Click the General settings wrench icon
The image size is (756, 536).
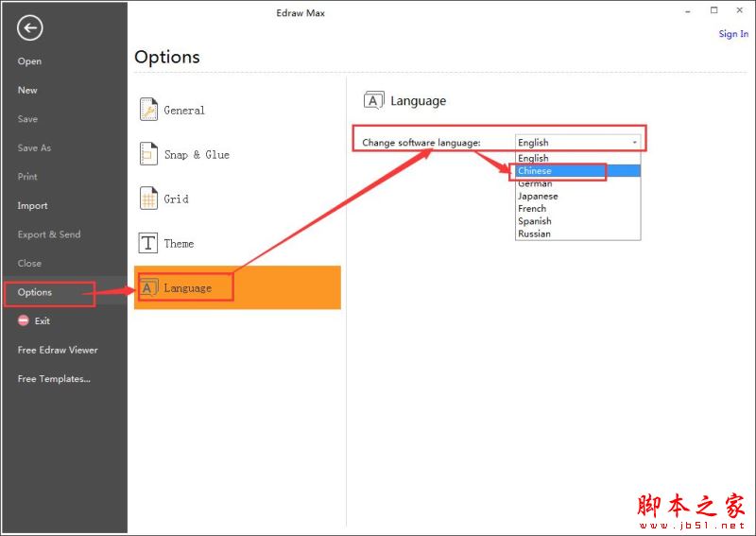click(148, 109)
